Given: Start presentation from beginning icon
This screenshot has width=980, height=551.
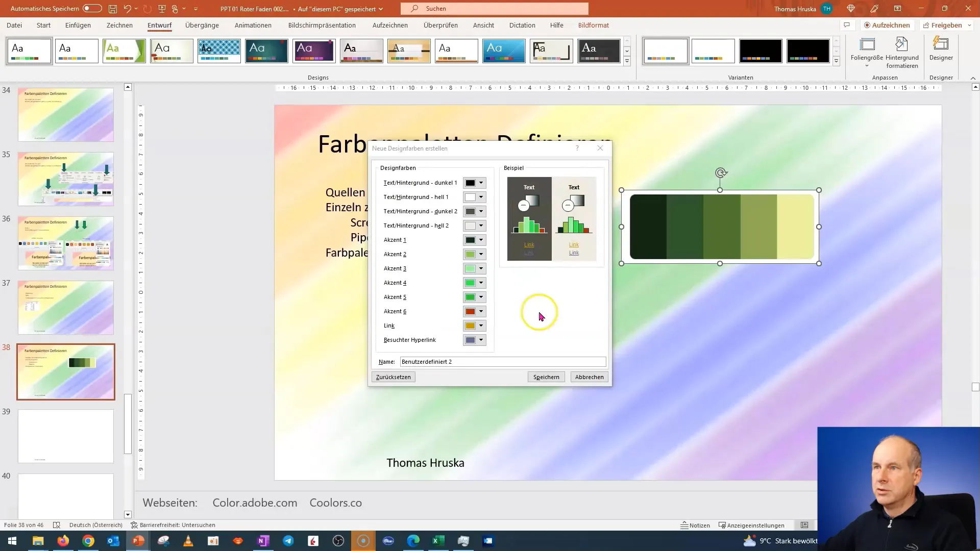Looking at the screenshot, I should [x=162, y=9].
